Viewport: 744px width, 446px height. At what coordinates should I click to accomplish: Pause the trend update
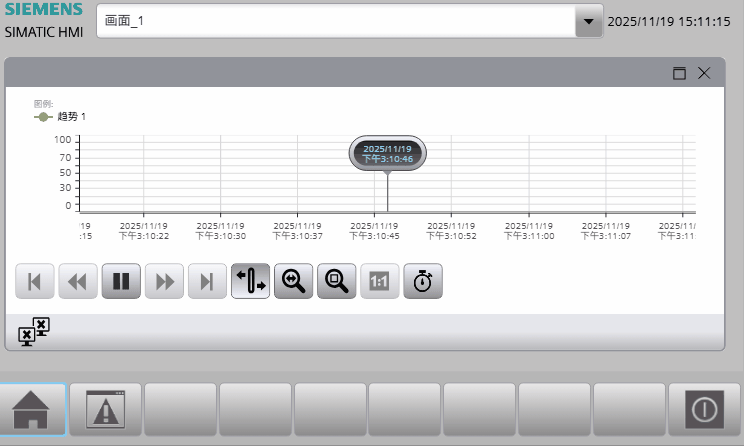121,282
